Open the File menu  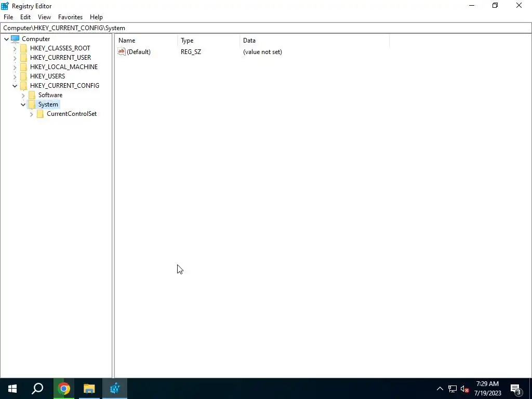coord(8,17)
